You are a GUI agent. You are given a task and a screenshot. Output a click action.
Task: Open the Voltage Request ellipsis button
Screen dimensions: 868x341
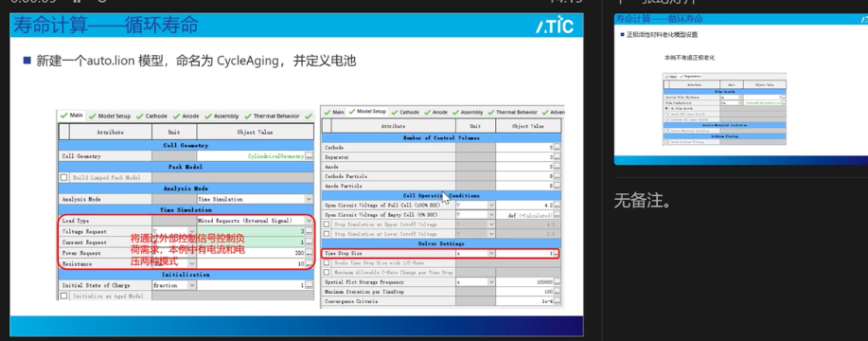(x=309, y=231)
